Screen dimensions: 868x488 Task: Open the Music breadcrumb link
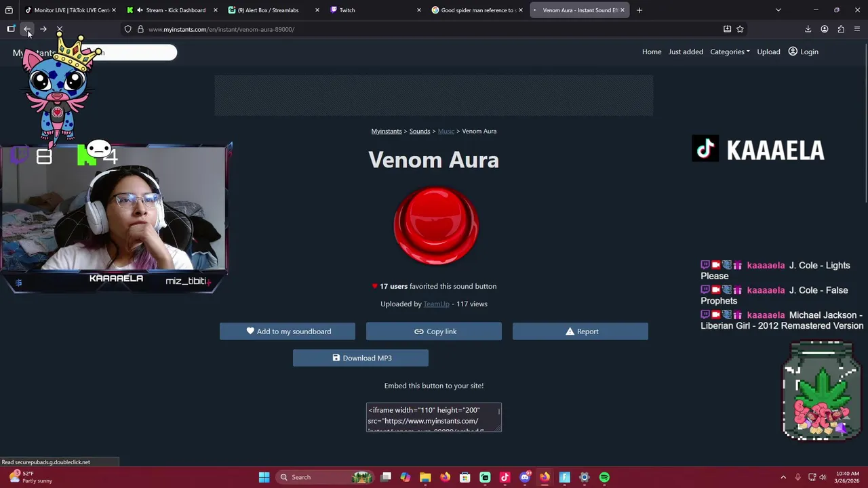pyautogui.click(x=446, y=131)
